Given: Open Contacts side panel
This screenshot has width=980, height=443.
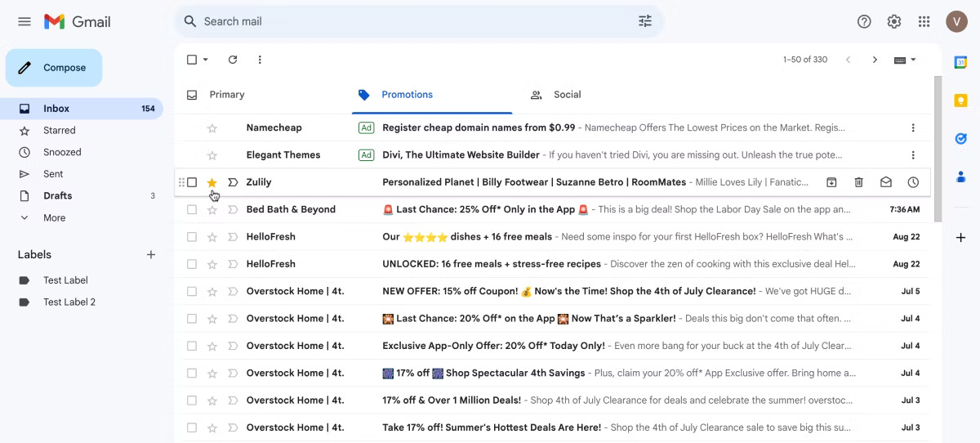Looking at the screenshot, I should click(x=961, y=177).
